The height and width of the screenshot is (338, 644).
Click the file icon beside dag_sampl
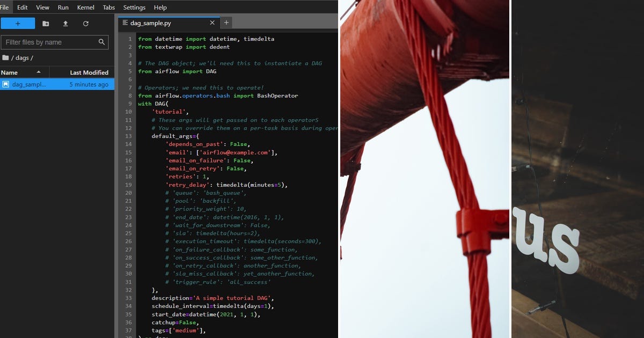[6, 84]
